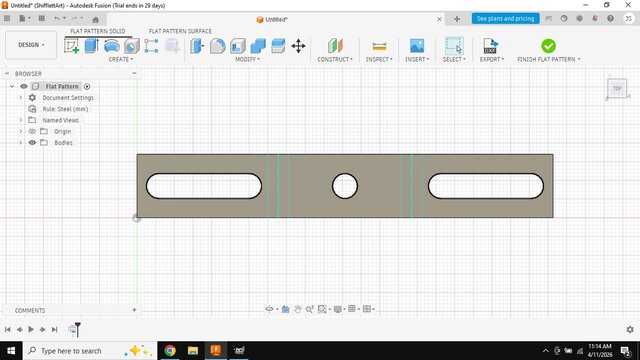The height and width of the screenshot is (360, 640).
Task: Expand the Document Settings node
Action: click(x=20, y=98)
